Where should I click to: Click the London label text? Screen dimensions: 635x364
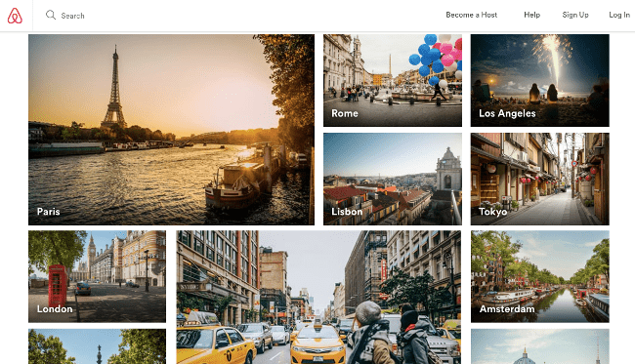(55, 309)
